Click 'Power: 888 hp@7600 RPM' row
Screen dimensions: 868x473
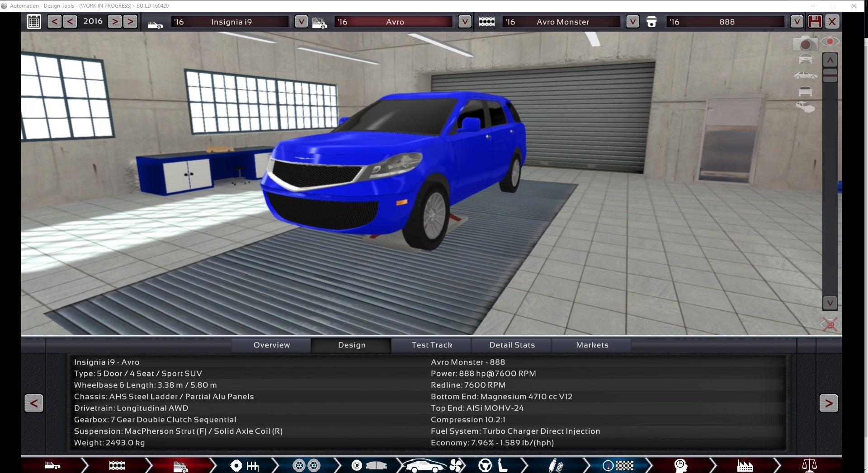tap(483, 374)
